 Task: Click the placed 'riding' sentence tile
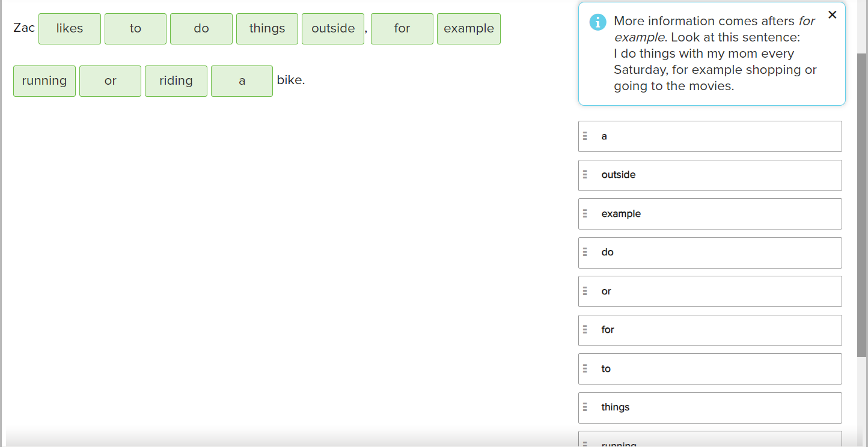tap(176, 81)
